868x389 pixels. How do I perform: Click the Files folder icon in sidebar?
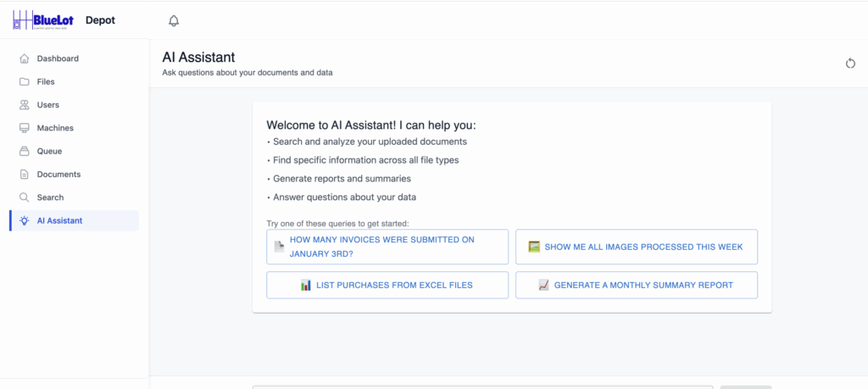(x=25, y=82)
